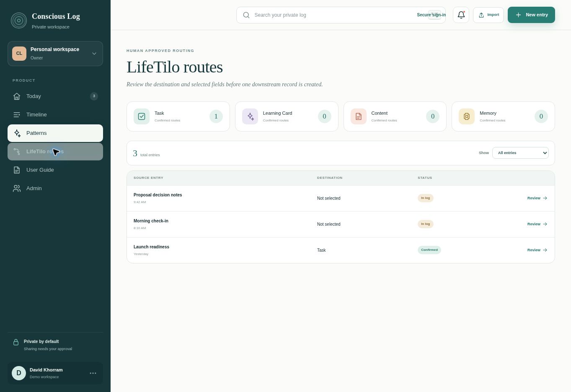Click the Learning Card sparkle icon

pos(250,116)
